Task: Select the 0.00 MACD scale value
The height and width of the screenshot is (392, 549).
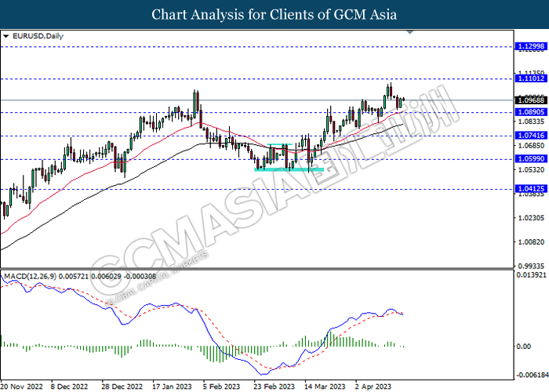Action: 524,347
